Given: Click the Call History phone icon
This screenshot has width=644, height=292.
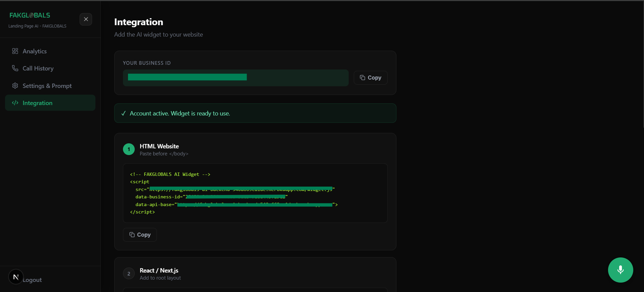Looking at the screenshot, I should (x=15, y=68).
